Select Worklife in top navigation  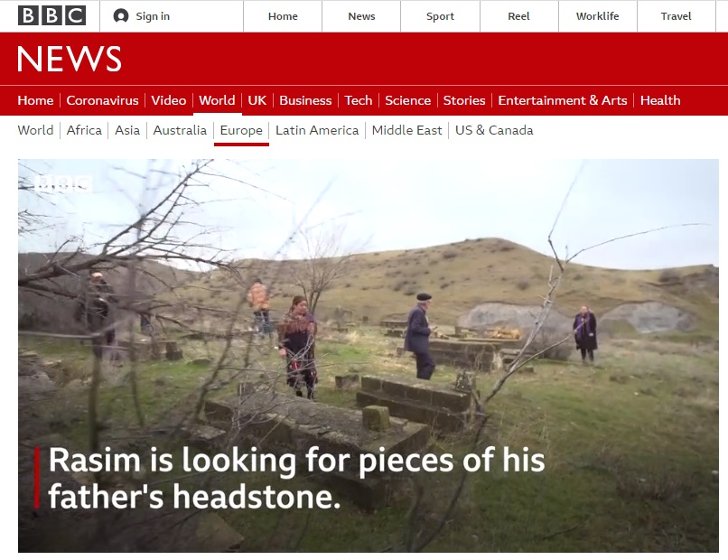click(x=598, y=16)
